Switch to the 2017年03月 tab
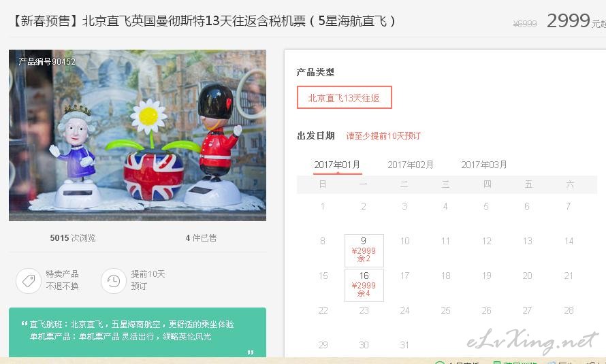Screen dimensions: 606x364 [484, 165]
